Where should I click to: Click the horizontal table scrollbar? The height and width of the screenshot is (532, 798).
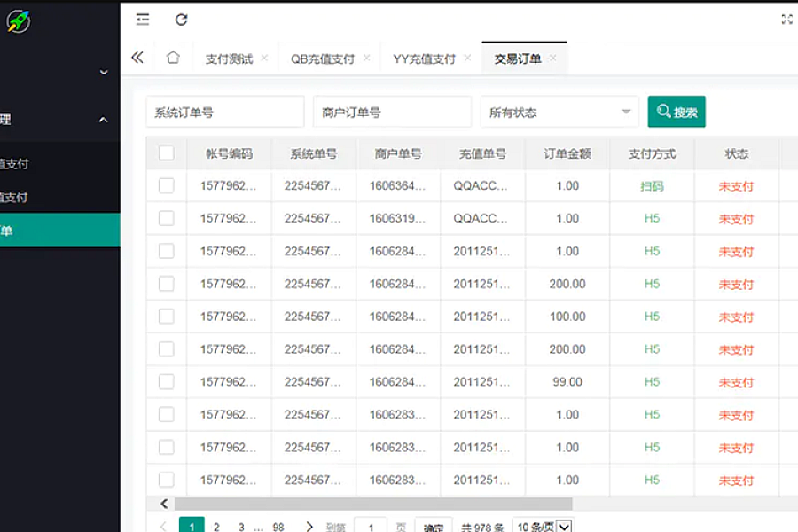click(x=372, y=504)
